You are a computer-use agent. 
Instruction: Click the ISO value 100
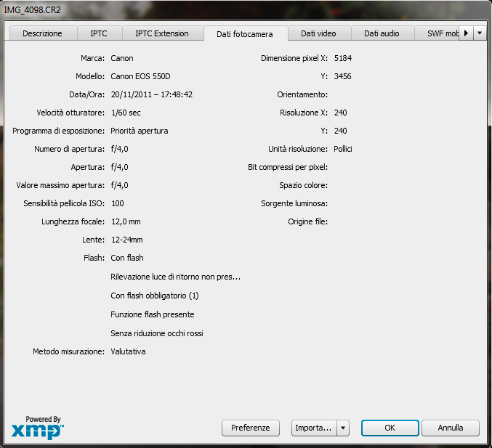coord(118,203)
